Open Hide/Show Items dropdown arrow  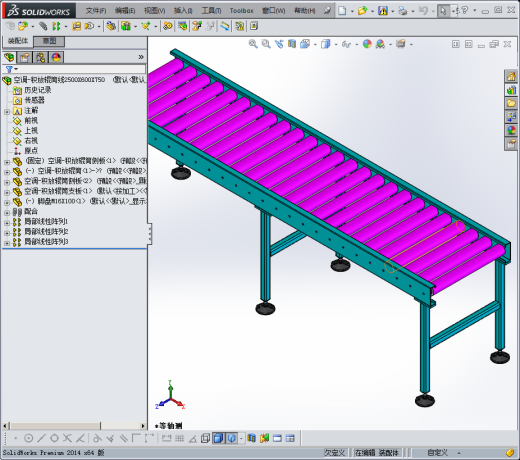pyautogui.click(x=357, y=45)
